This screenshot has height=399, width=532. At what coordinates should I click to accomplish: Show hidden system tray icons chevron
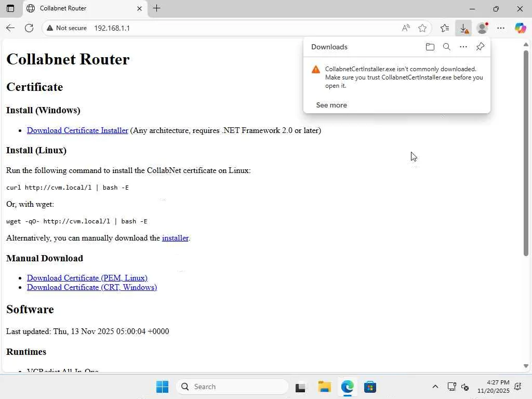tap(435, 387)
